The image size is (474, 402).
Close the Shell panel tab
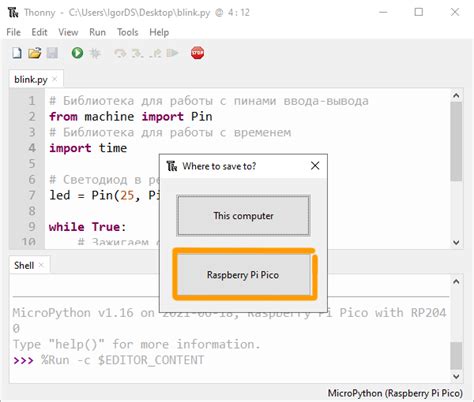[x=41, y=265]
